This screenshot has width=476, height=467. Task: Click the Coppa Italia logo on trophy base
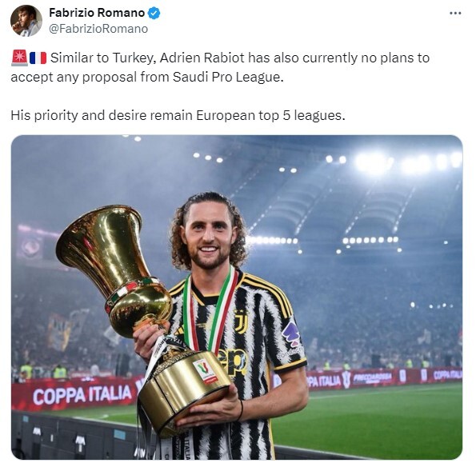click(x=206, y=371)
